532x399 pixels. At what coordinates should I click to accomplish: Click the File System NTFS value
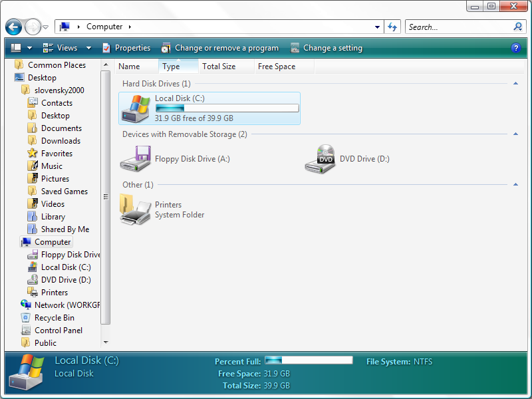[x=423, y=362]
